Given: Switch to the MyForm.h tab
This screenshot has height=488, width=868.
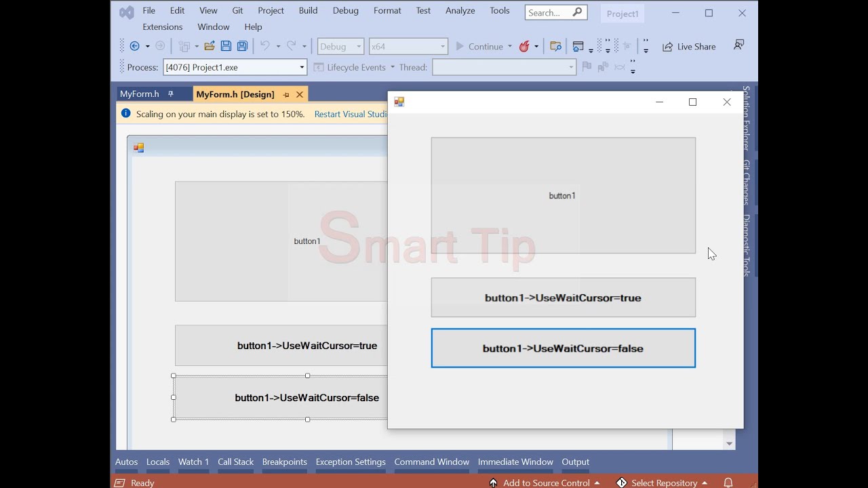Looking at the screenshot, I should point(140,94).
